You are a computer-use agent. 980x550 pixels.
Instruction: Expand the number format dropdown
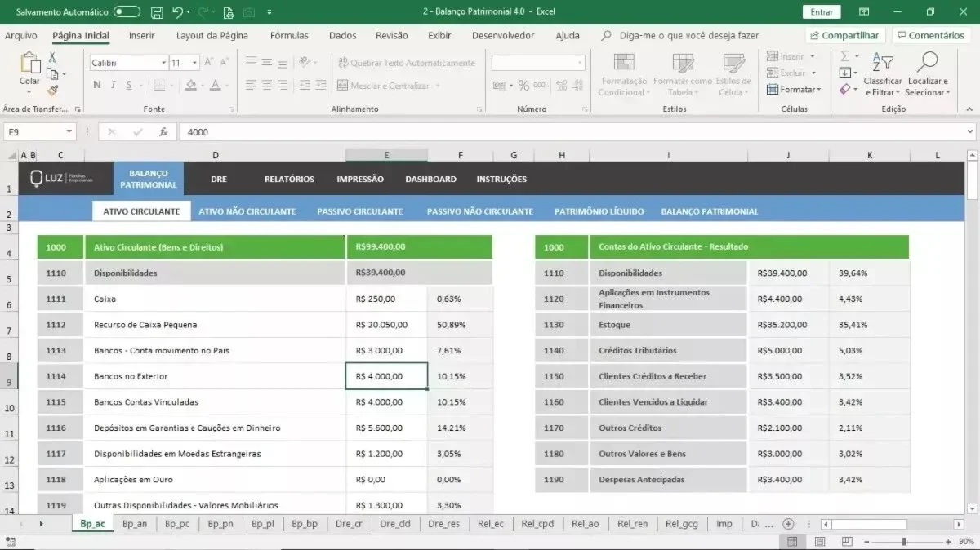click(x=581, y=63)
